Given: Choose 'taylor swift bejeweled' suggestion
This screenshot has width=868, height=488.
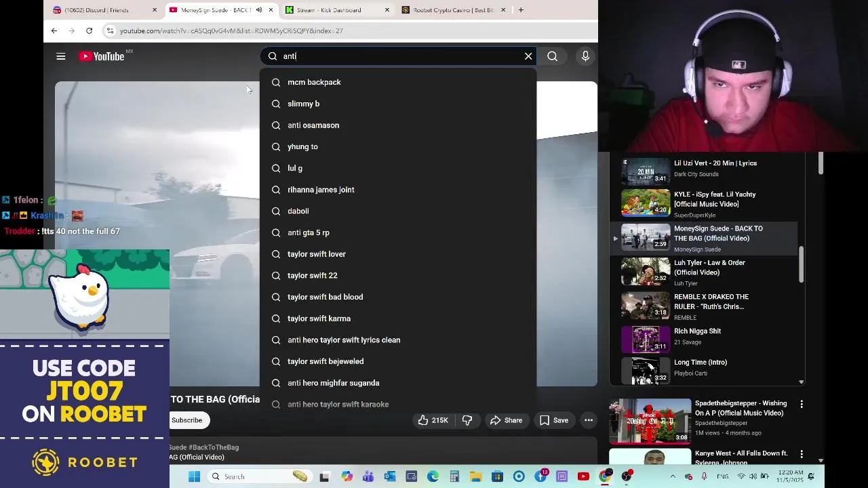Looking at the screenshot, I should [x=398, y=361].
